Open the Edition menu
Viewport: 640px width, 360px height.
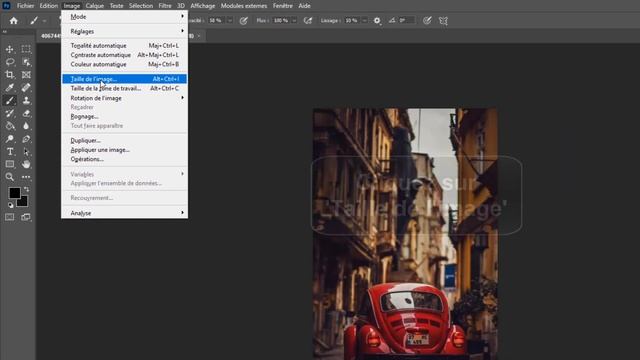point(49,6)
